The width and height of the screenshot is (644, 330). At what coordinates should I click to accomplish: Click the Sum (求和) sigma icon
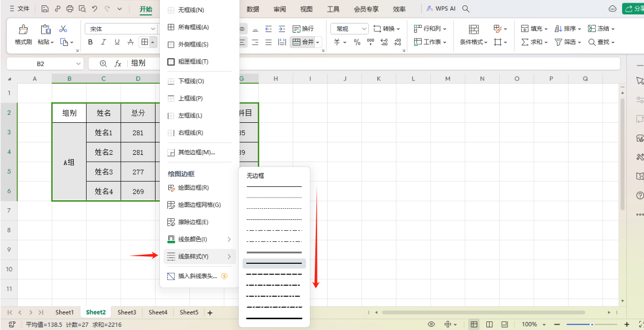525,42
